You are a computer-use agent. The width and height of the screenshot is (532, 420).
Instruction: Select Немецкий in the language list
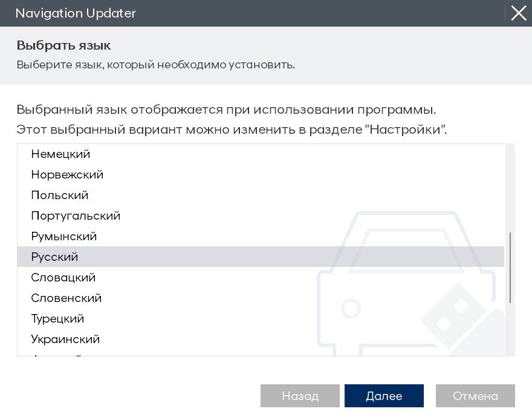60,154
